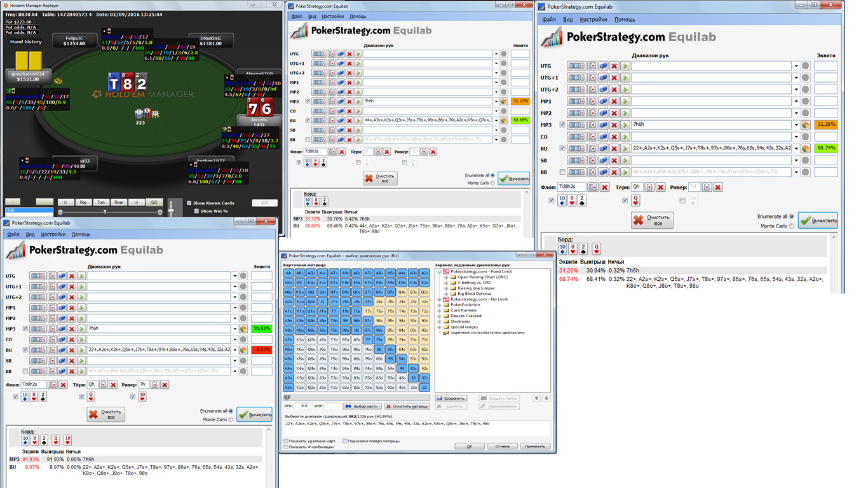The image size is (868, 488).
Task: Expand PokerEvolution folder in range tree
Action: (439, 305)
